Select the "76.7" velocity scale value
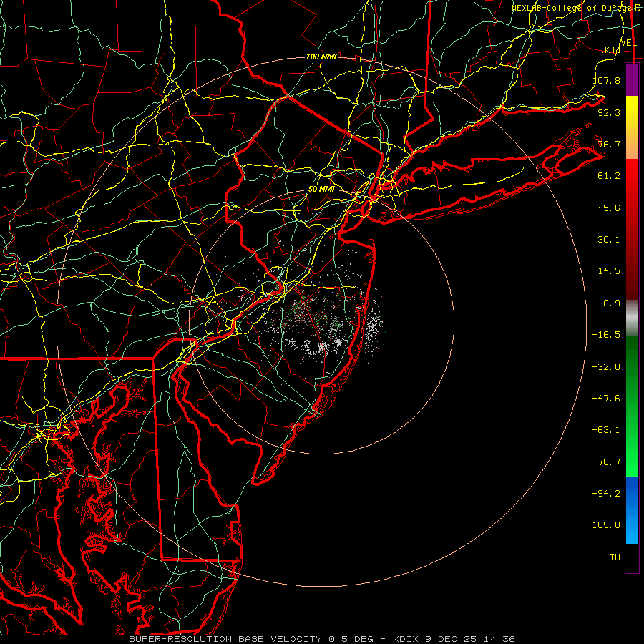Screen dimensions: 644x644 609,144
